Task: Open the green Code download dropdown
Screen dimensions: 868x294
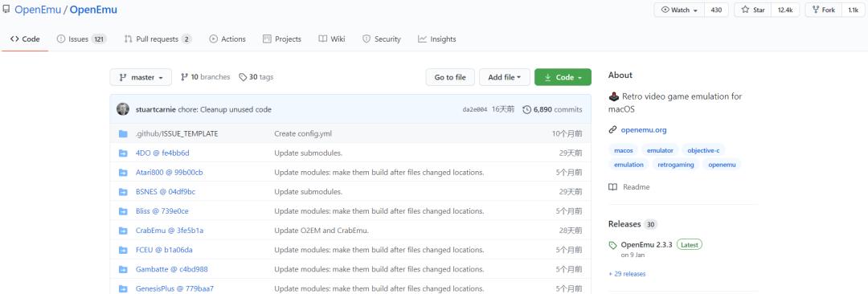Action: point(563,77)
